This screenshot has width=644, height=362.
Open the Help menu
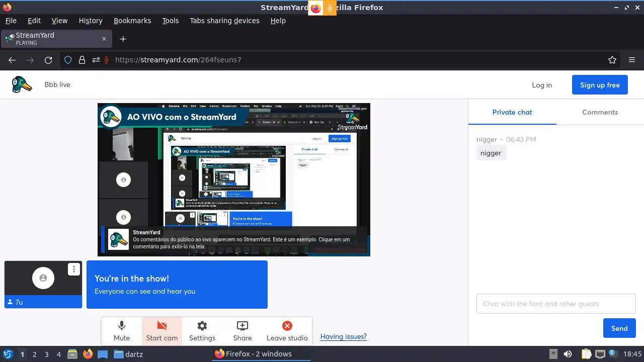[278, 21]
